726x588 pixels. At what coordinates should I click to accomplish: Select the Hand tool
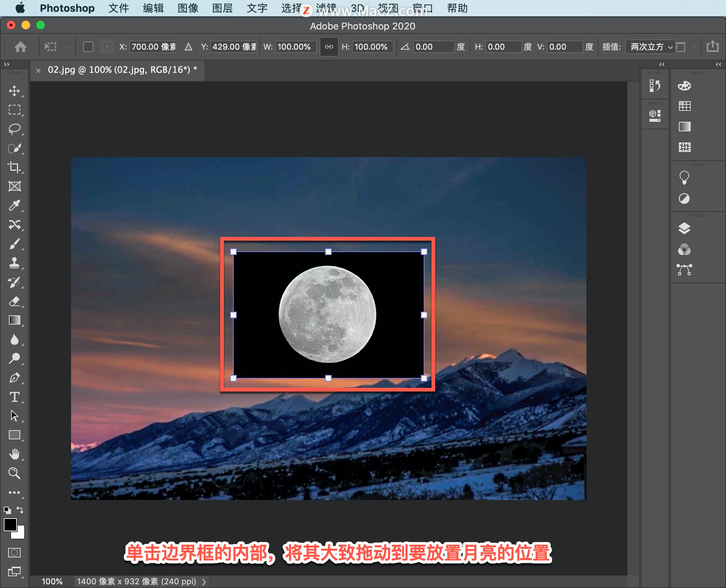point(14,454)
